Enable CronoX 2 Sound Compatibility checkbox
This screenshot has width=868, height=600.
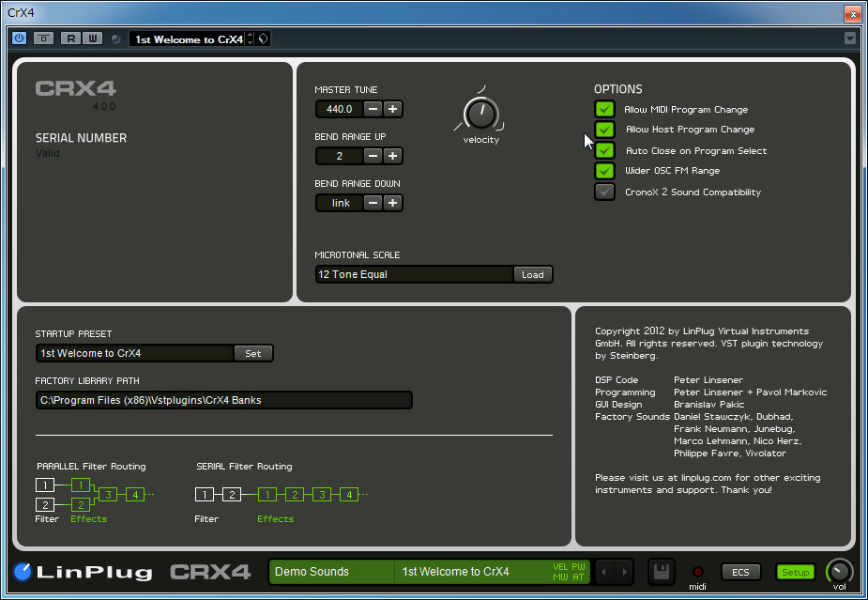coord(604,192)
